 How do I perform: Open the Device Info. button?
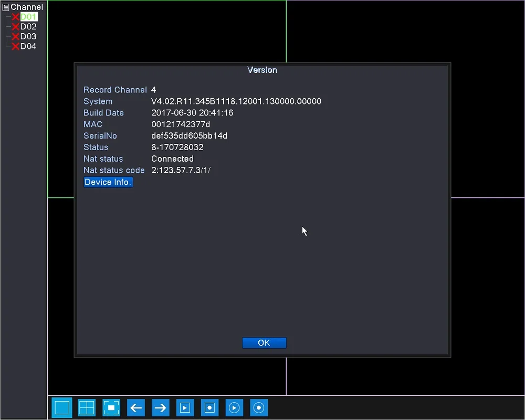click(x=108, y=182)
